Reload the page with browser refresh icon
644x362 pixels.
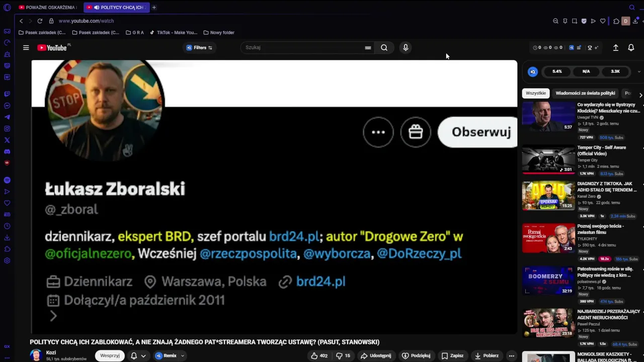40,21
